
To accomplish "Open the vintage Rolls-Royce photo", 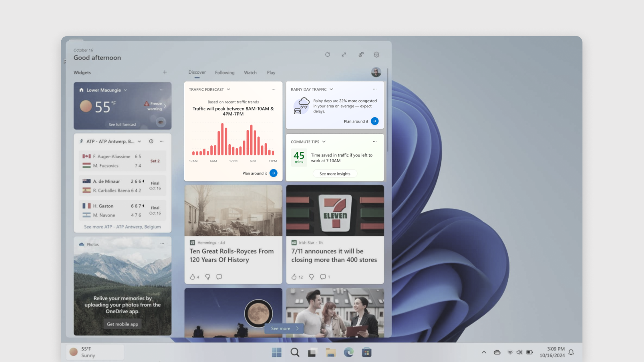I will (233, 211).
